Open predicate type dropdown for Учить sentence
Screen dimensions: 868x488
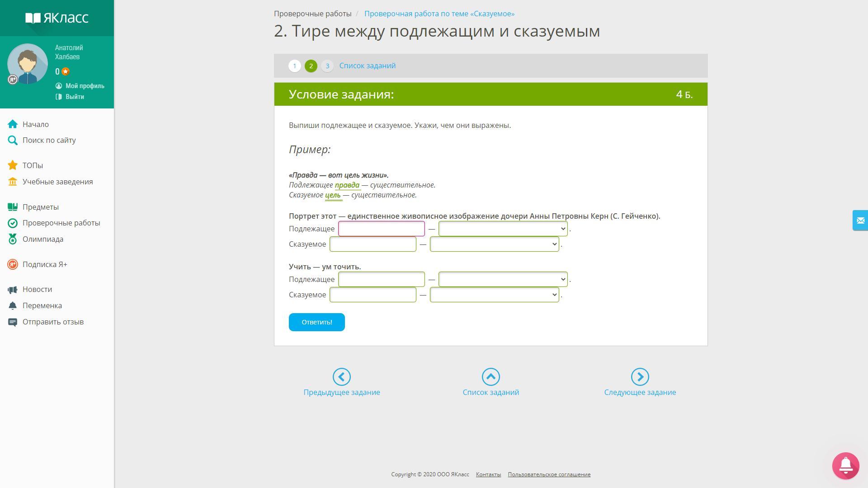click(x=494, y=295)
